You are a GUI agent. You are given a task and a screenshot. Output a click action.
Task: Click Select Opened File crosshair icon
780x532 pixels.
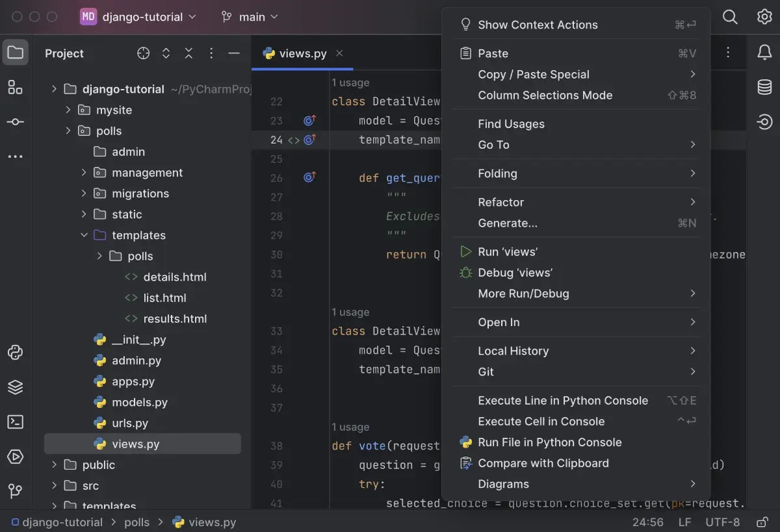[144, 53]
